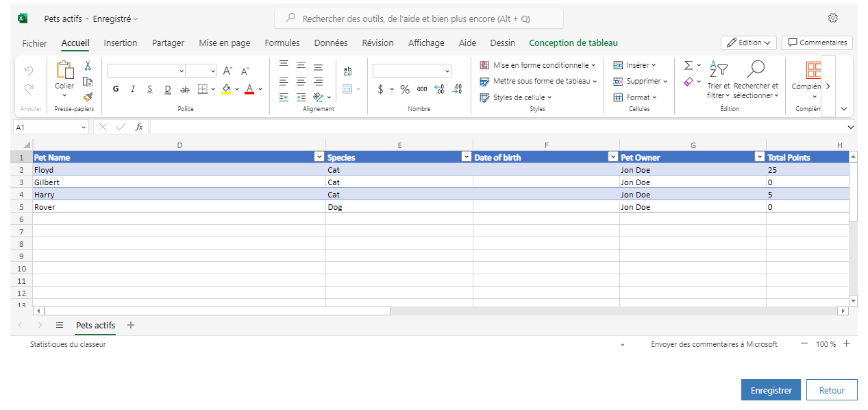Click the Name Box showing A1

tap(51, 127)
